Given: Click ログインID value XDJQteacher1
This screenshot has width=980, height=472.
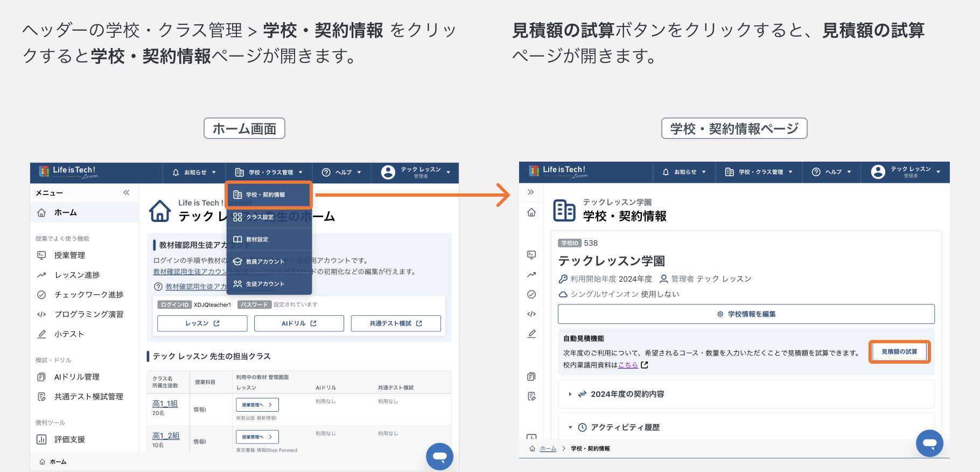Looking at the screenshot, I should click(212, 305).
